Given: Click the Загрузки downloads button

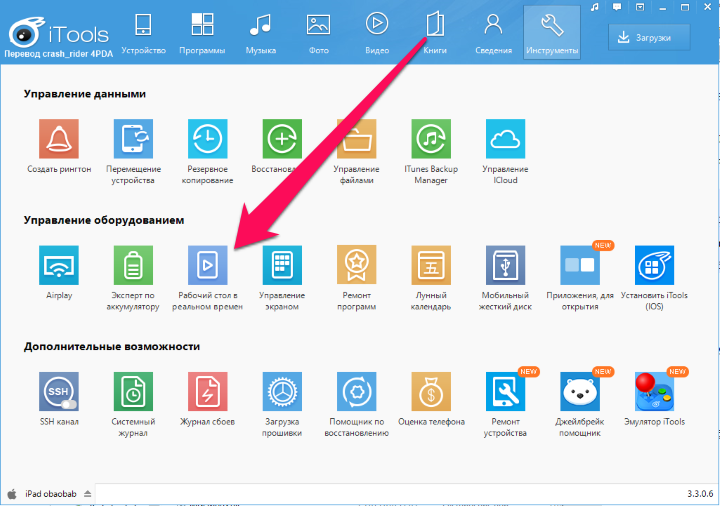Looking at the screenshot, I should [x=649, y=38].
